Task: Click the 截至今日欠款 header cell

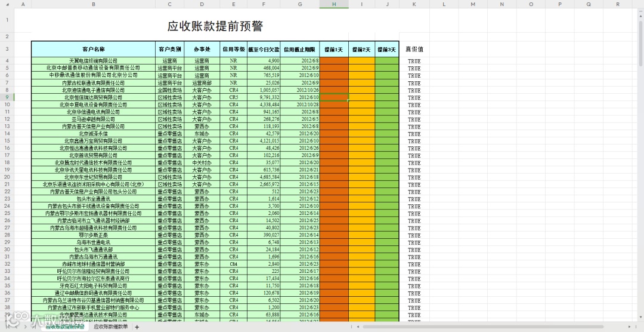Action: click(264, 50)
